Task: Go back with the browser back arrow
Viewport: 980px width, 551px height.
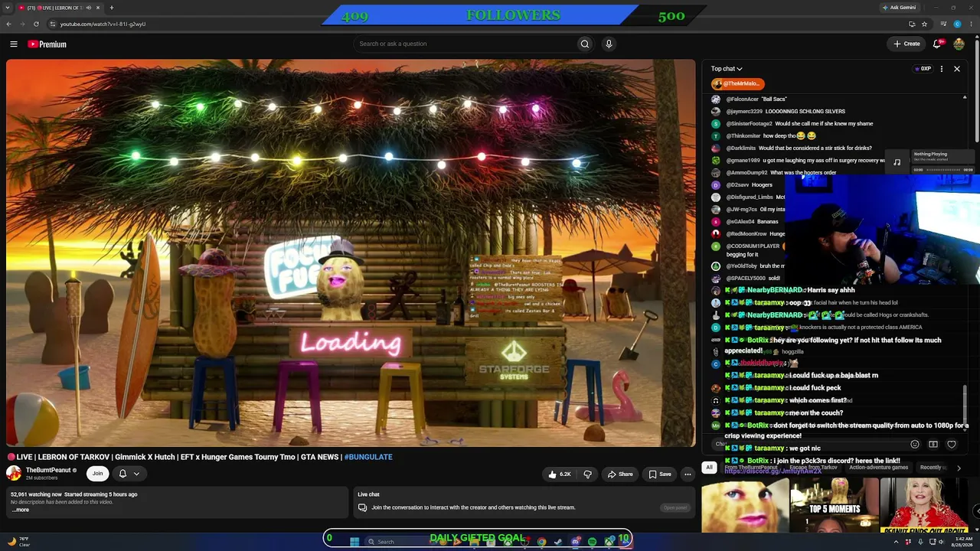Action: point(8,24)
